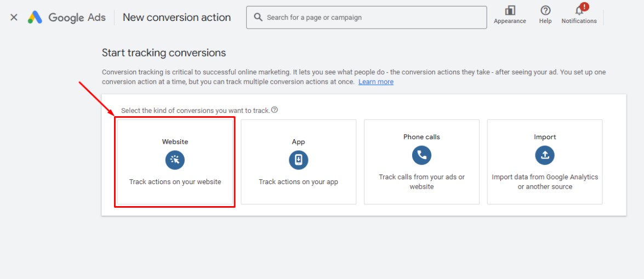644x279 pixels.
Task: Open the Learn more link
Action: (376, 82)
